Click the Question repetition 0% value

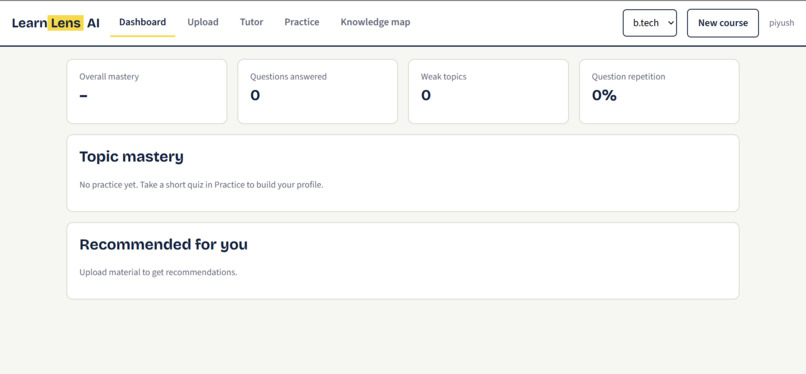604,96
